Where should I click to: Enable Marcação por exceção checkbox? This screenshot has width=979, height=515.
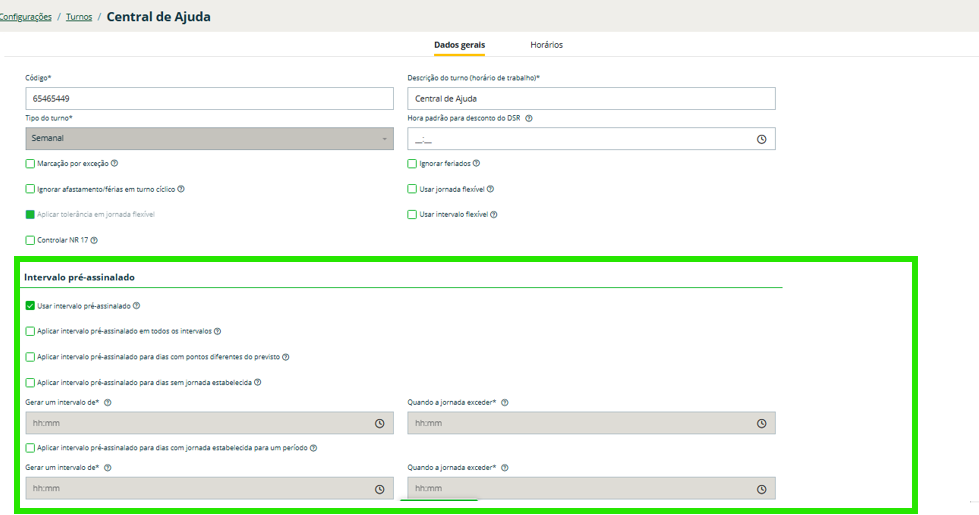[30, 163]
